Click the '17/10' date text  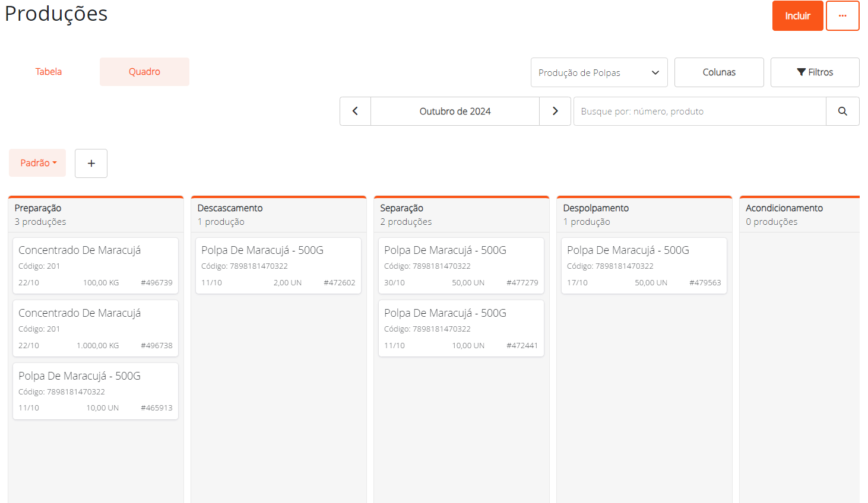pyautogui.click(x=577, y=283)
